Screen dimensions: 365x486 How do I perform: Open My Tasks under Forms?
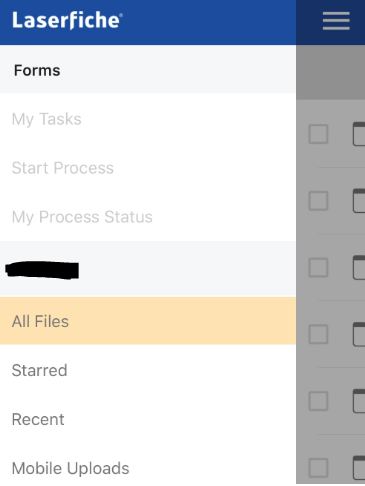point(148,119)
